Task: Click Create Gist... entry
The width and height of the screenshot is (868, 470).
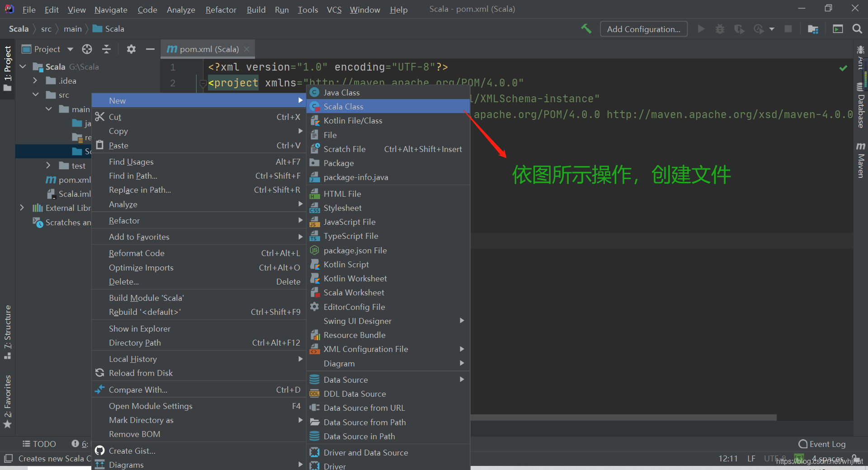Action: tap(198, 451)
